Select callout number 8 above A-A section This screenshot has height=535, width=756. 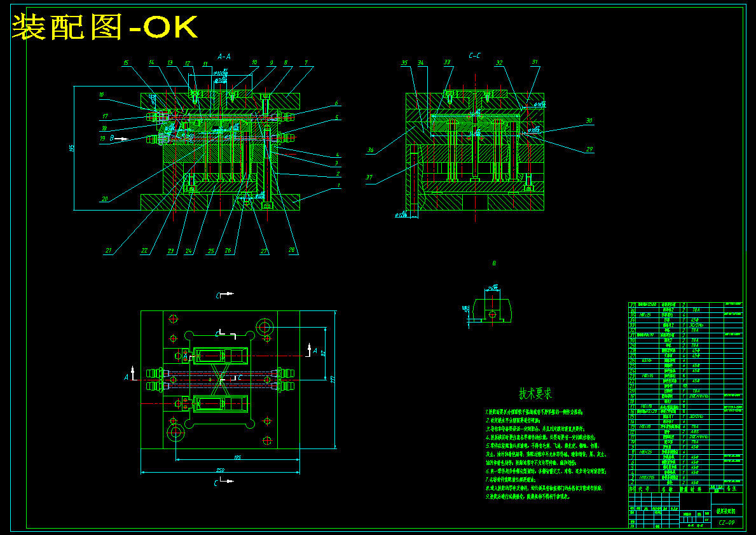tap(285, 63)
